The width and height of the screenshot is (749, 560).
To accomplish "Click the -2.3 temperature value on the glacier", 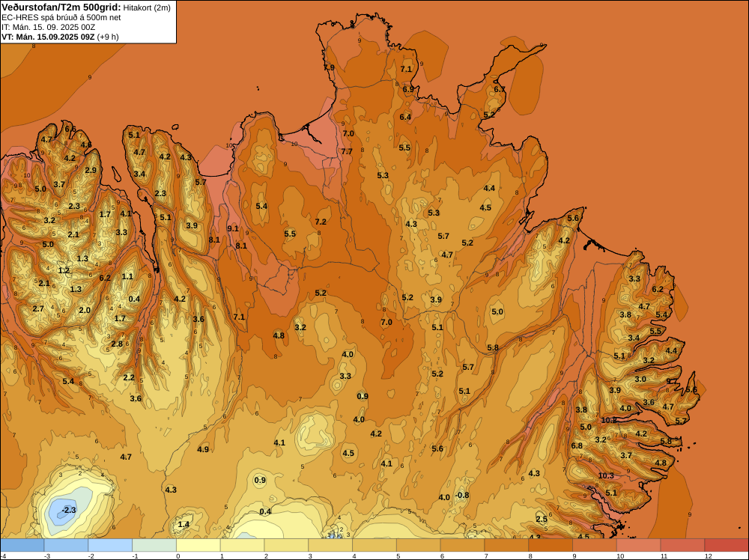I will point(69,511).
